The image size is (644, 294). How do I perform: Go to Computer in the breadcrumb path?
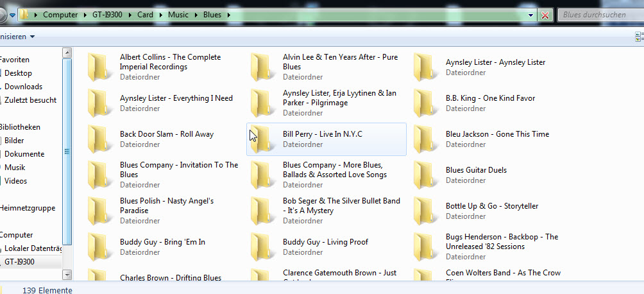click(60, 15)
